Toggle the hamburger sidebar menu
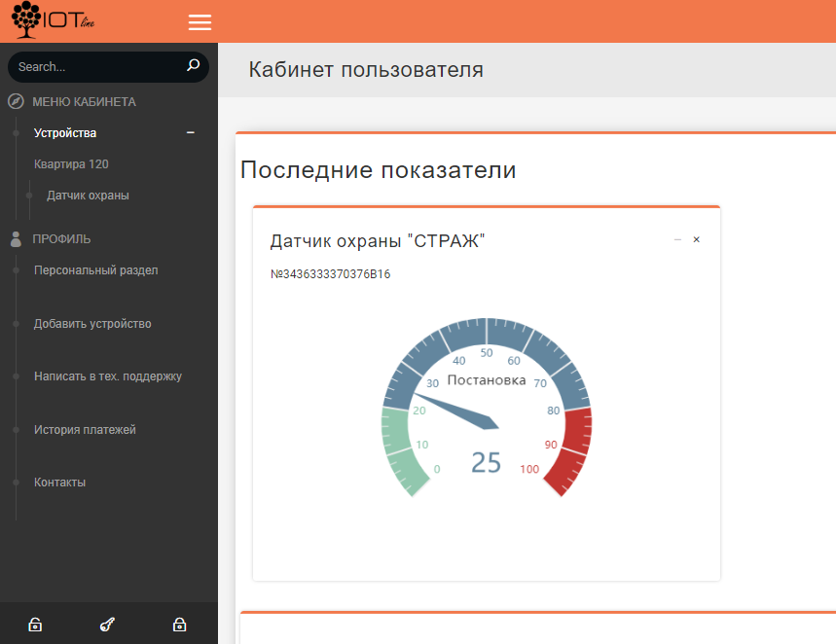This screenshot has width=836, height=644. coord(200,22)
